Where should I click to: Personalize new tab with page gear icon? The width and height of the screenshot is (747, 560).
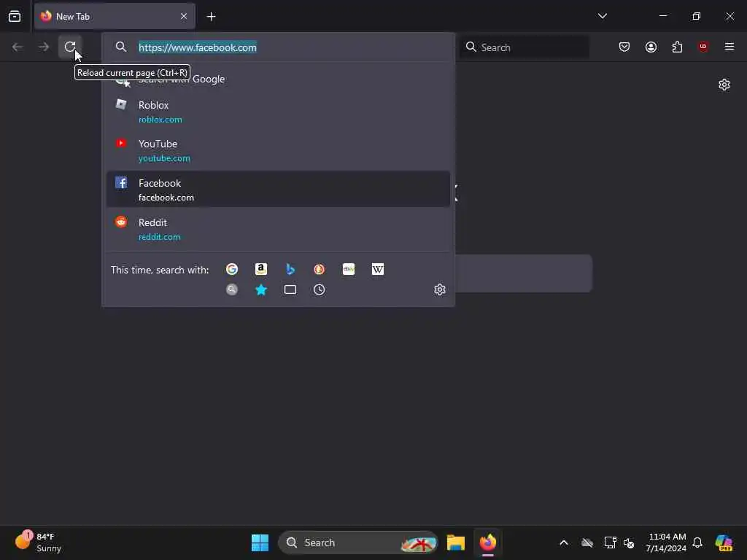pyautogui.click(x=724, y=85)
